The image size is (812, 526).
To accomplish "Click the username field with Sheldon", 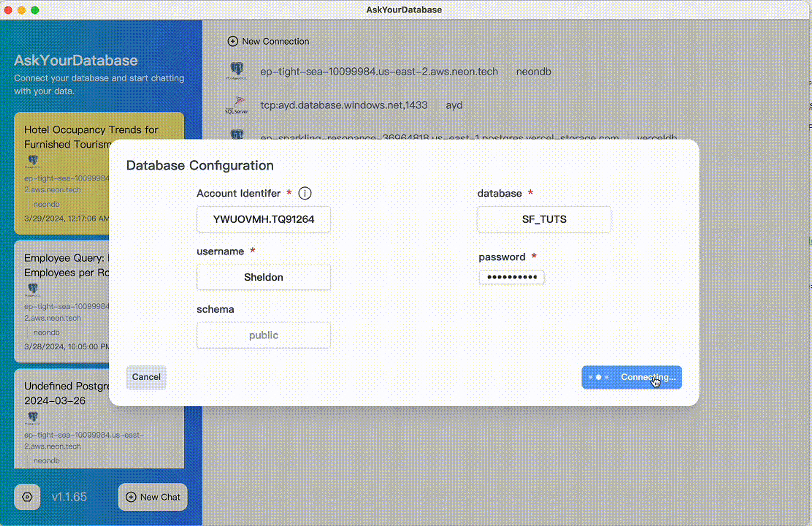I will [263, 277].
